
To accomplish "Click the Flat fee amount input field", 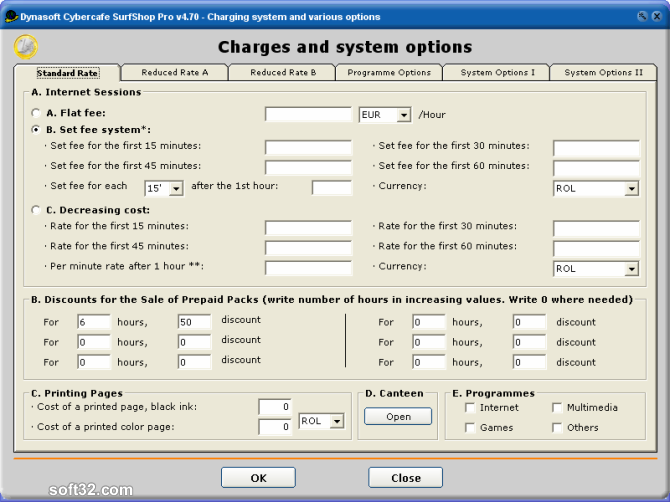I will [x=308, y=114].
